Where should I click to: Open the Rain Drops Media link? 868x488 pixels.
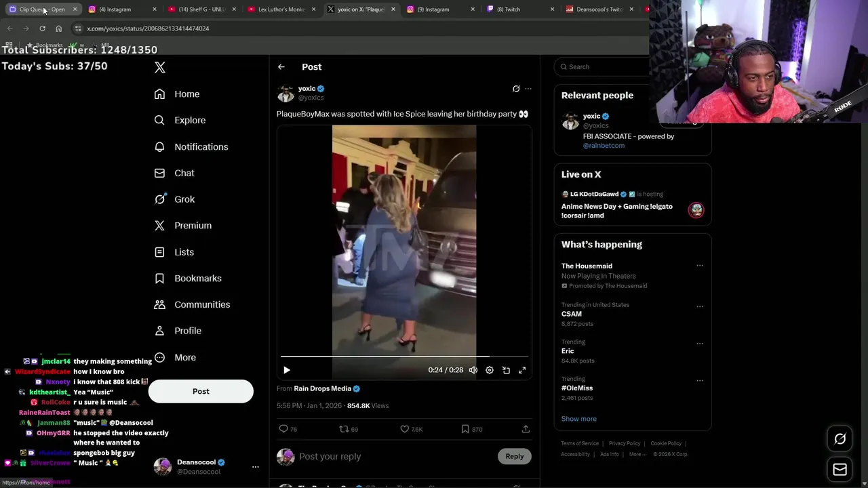pyautogui.click(x=323, y=388)
